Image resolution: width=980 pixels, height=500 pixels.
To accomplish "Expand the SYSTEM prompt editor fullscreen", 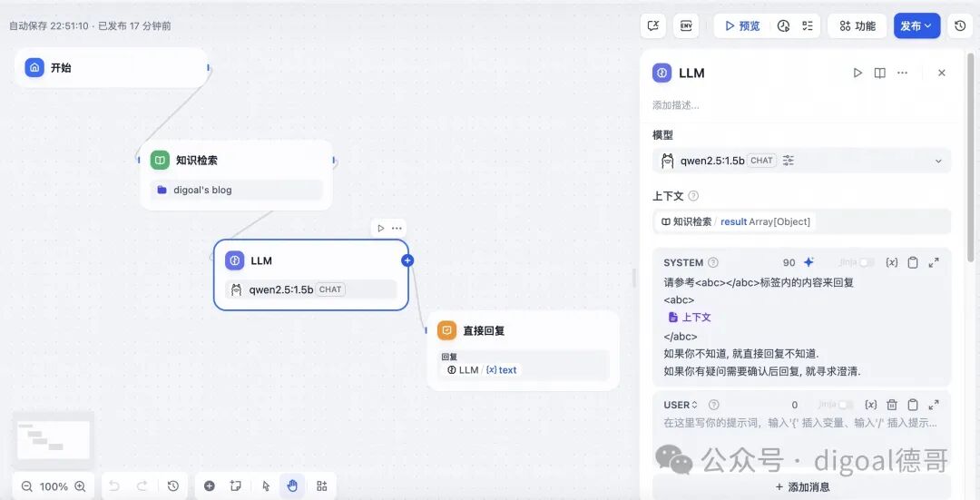I will tap(934, 262).
